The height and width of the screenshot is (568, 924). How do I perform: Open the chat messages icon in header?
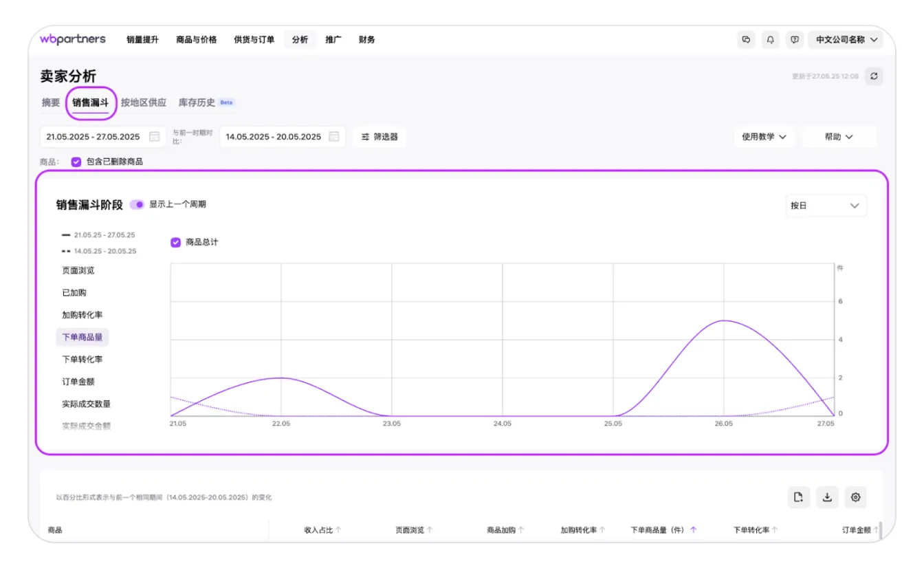(x=746, y=40)
